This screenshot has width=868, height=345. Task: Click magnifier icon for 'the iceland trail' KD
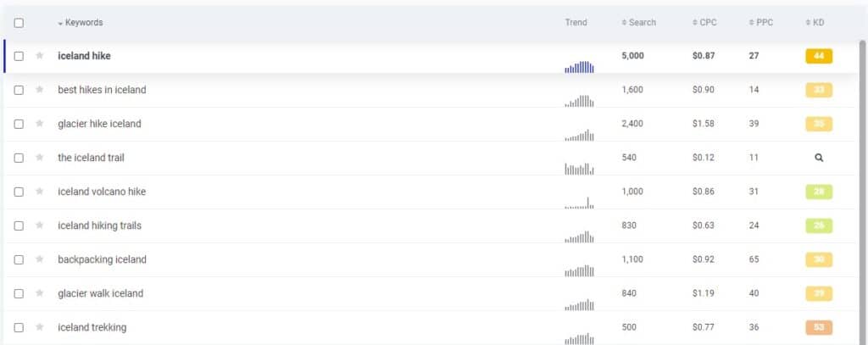click(819, 158)
